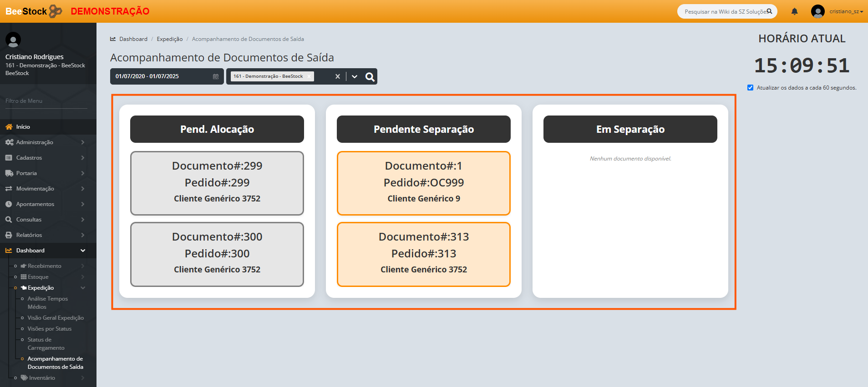Collapse the Dashboard sidebar menu
The image size is (868, 387).
coord(83,251)
